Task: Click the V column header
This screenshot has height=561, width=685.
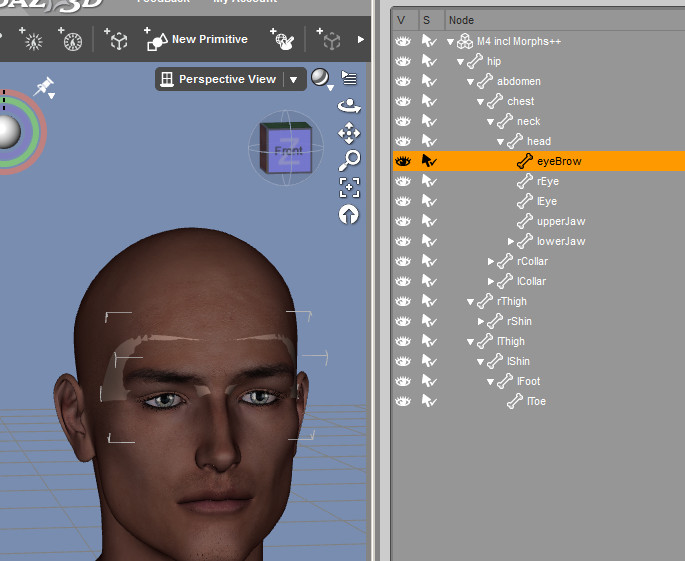Action: tap(401, 20)
